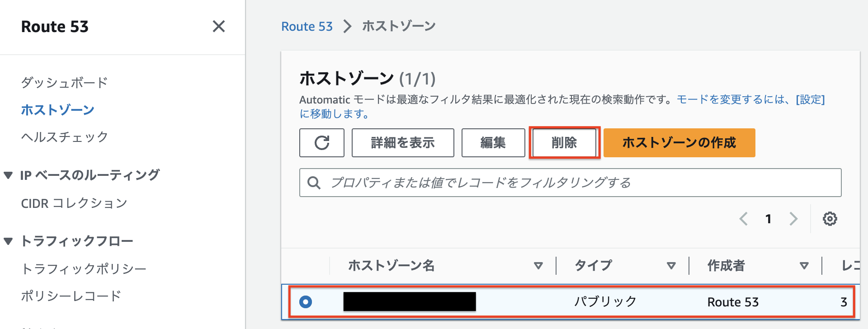Viewport: 868px width, 329px height.
Task: Sort by the ホストゾーン名 column icon
Action: 538,266
